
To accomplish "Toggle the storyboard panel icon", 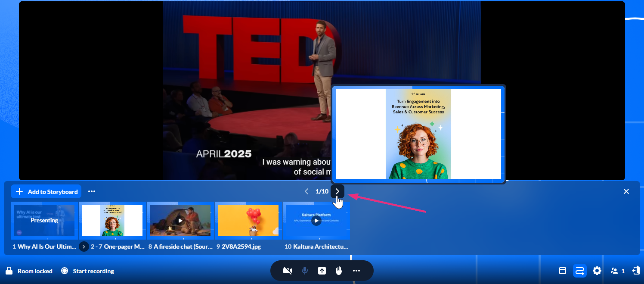I will coord(579,271).
